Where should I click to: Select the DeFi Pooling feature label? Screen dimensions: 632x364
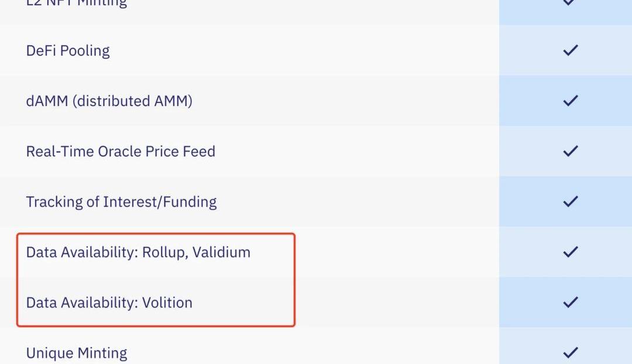pos(68,51)
